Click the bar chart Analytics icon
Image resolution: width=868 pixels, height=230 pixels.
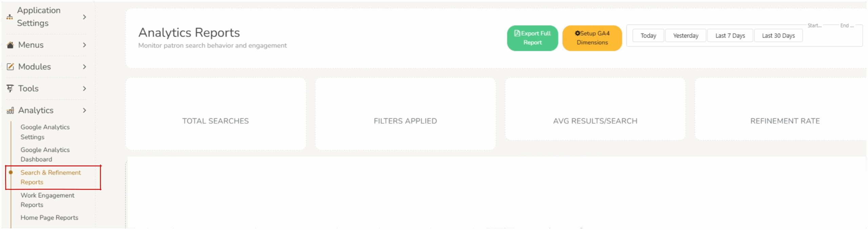coord(10,110)
